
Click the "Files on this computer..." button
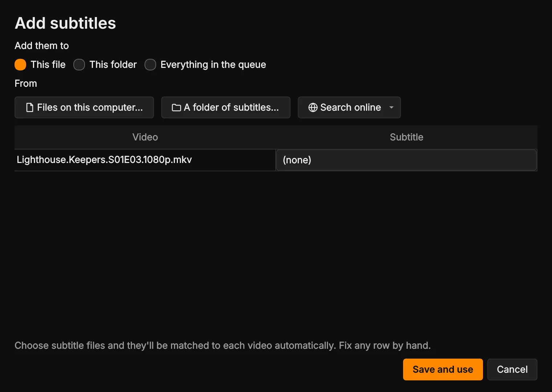coord(84,107)
